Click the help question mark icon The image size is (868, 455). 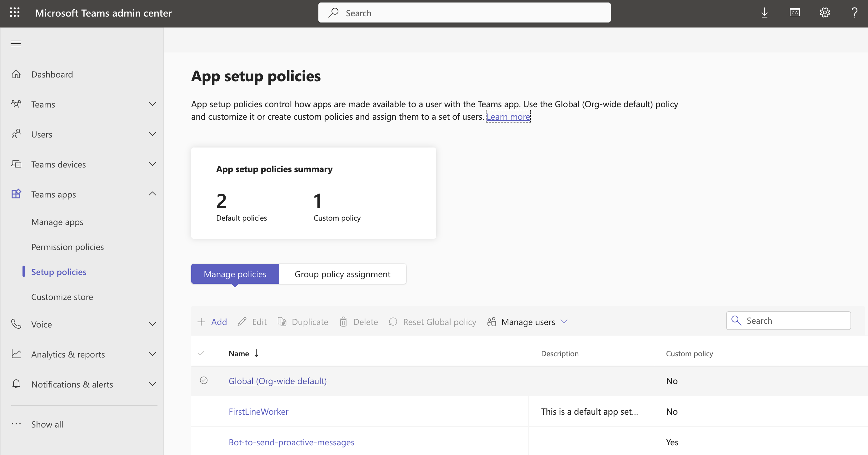coord(855,12)
